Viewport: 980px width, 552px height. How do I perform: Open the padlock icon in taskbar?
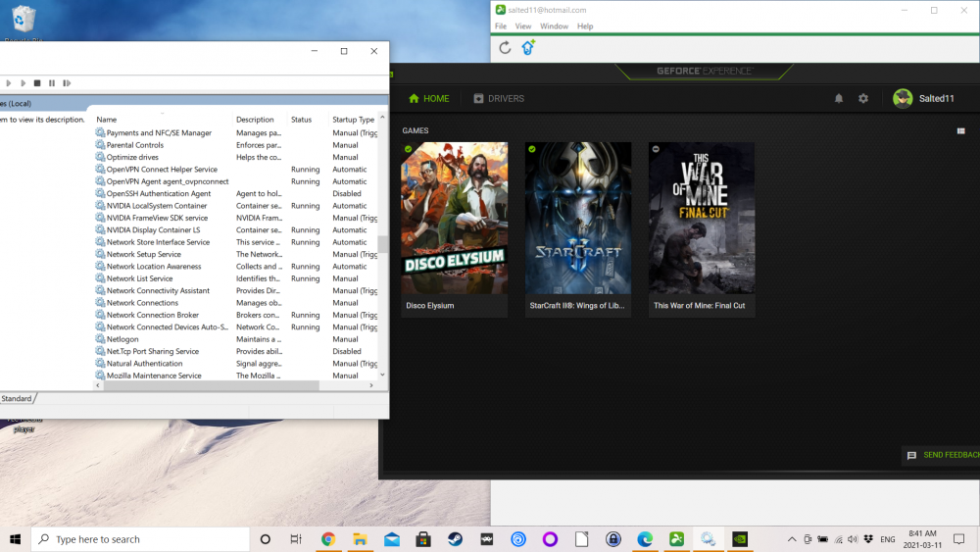tap(613, 539)
